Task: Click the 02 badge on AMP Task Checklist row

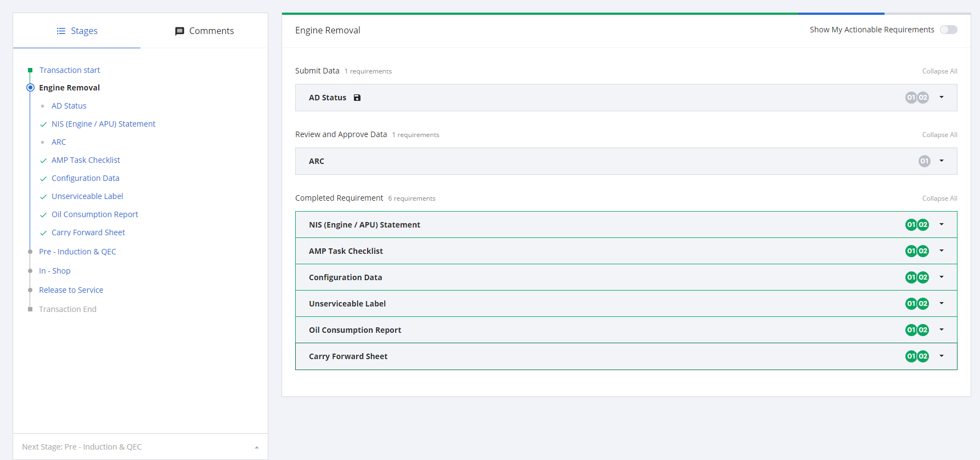Action: tap(923, 251)
